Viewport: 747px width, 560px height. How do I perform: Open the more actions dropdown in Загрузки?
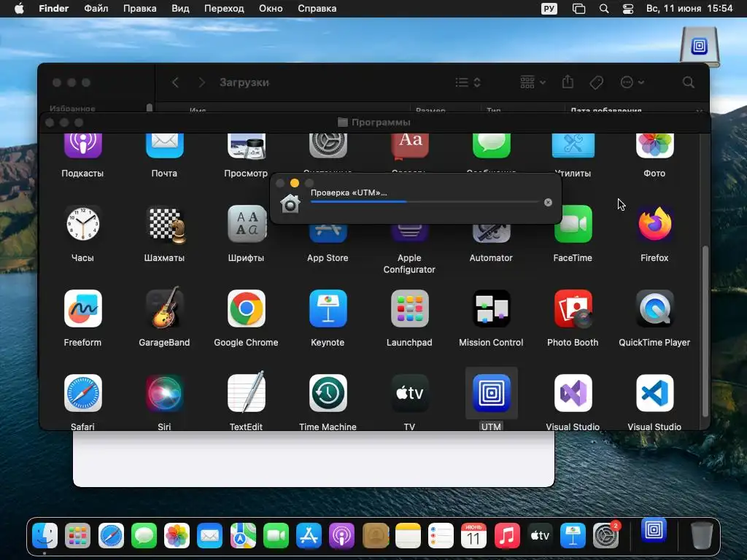(632, 82)
